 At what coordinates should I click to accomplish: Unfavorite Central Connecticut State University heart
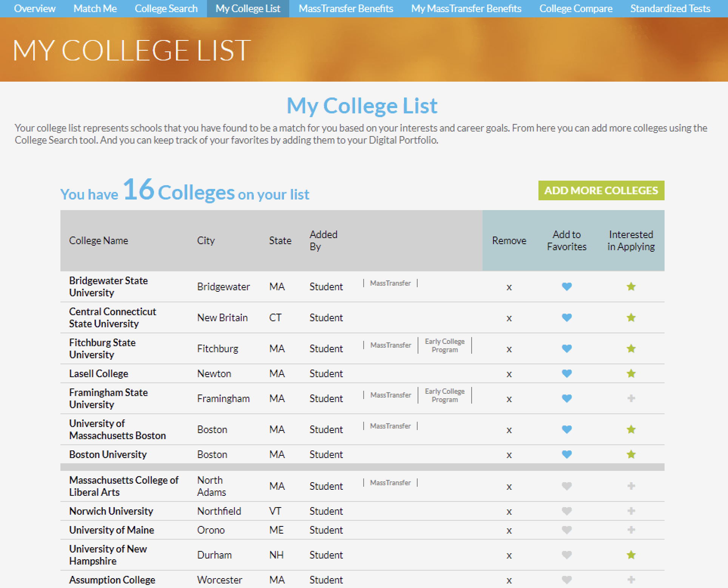pos(566,318)
